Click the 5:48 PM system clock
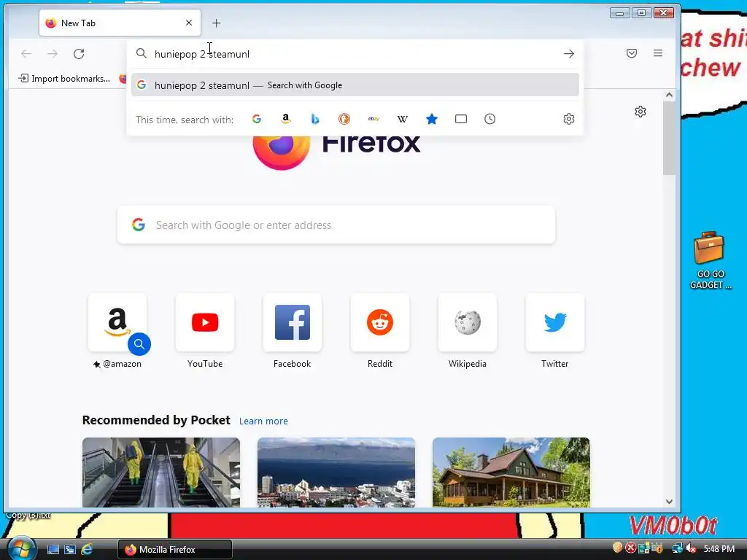747x560 pixels. [719, 549]
